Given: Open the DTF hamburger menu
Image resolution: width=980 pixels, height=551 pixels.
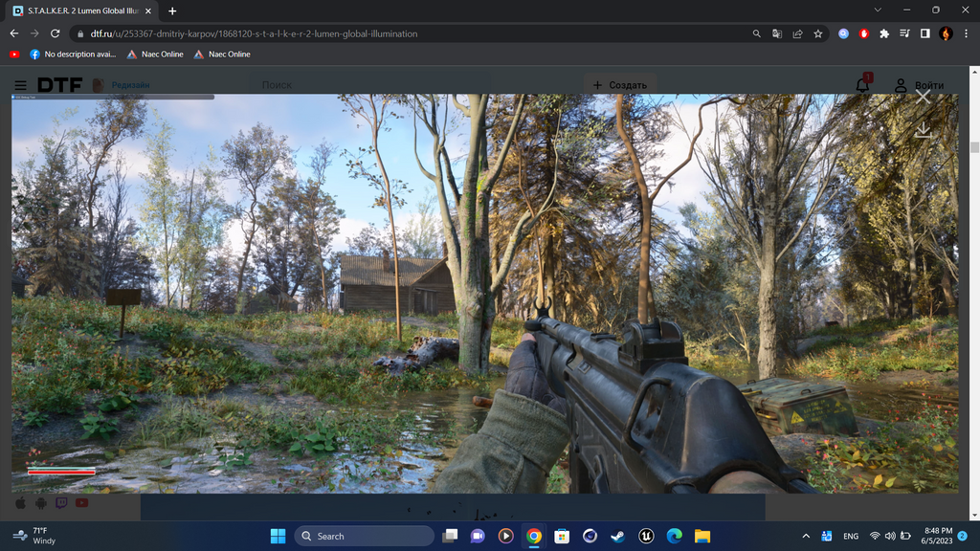Looking at the screenshot, I should [21, 85].
